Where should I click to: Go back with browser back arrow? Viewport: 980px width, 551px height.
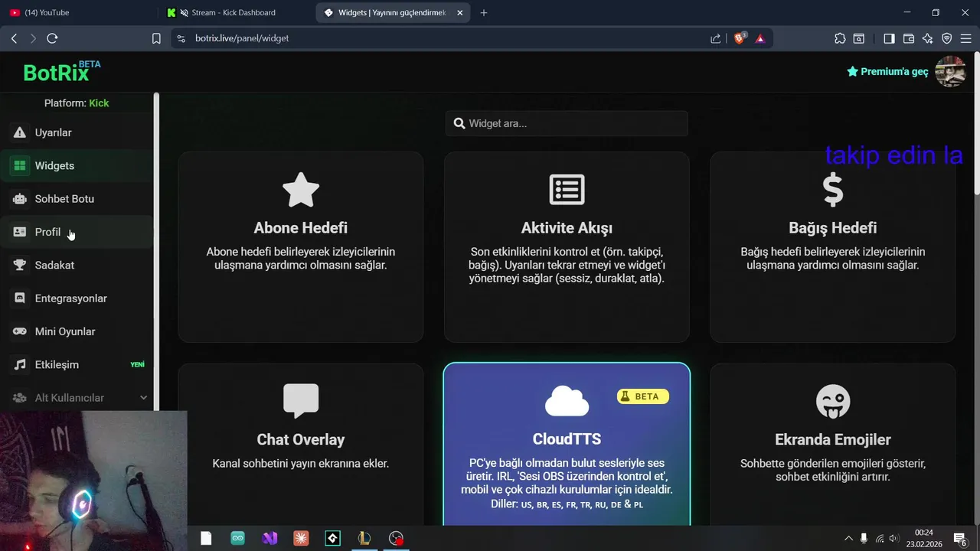tap(14, 38)
